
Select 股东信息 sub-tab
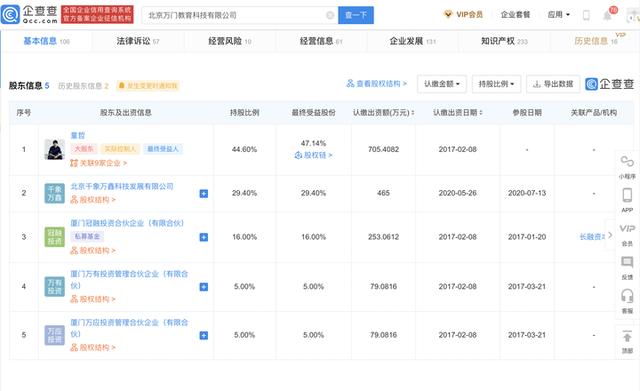coord(29,86)
